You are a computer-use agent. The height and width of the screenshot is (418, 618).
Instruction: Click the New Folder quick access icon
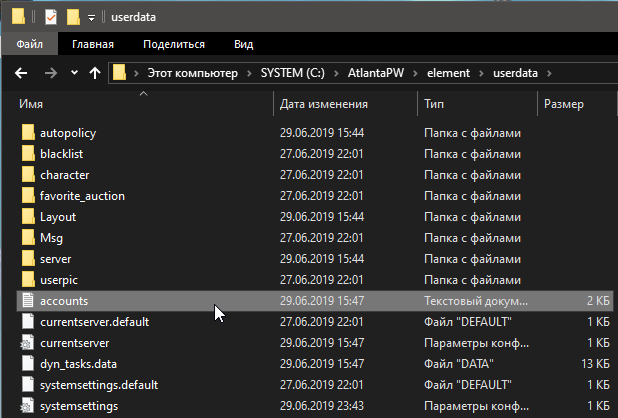73,17
